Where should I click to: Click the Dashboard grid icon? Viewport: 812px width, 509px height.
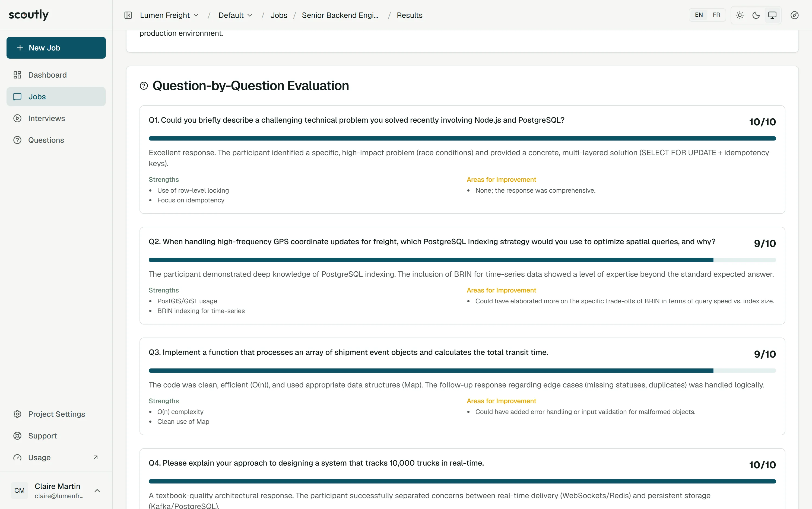pyautogui.click(x=17, y=75)
